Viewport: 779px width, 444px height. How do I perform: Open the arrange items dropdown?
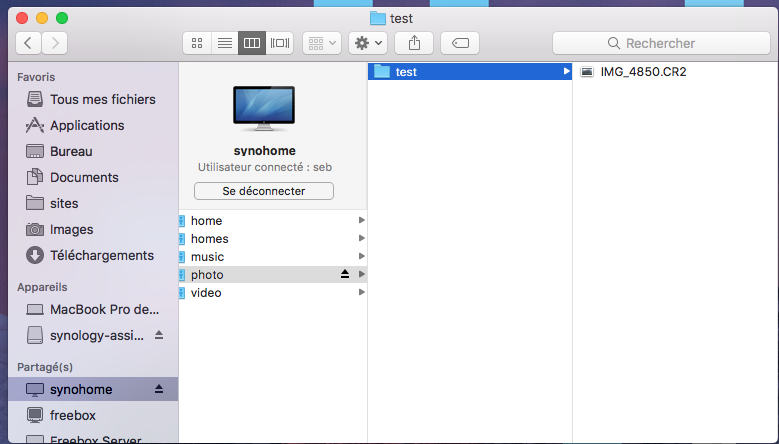(x=321, y=43)
